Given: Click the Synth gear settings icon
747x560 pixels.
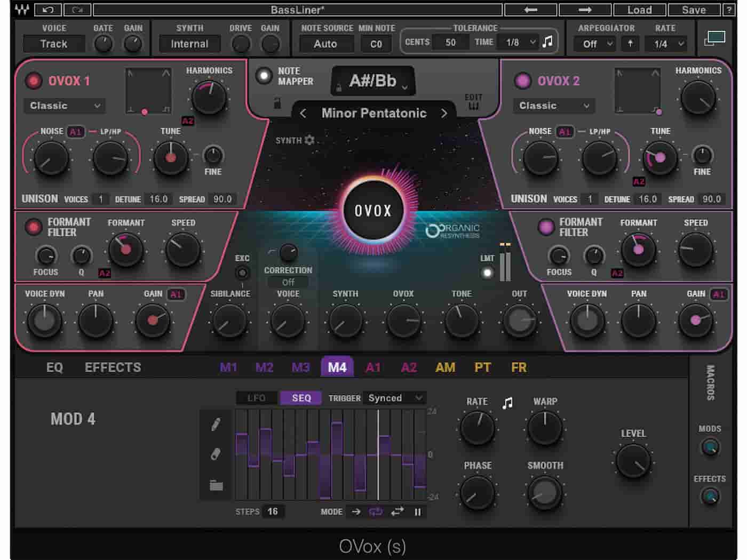Looking at the screenshot, I should coord(310,140).
